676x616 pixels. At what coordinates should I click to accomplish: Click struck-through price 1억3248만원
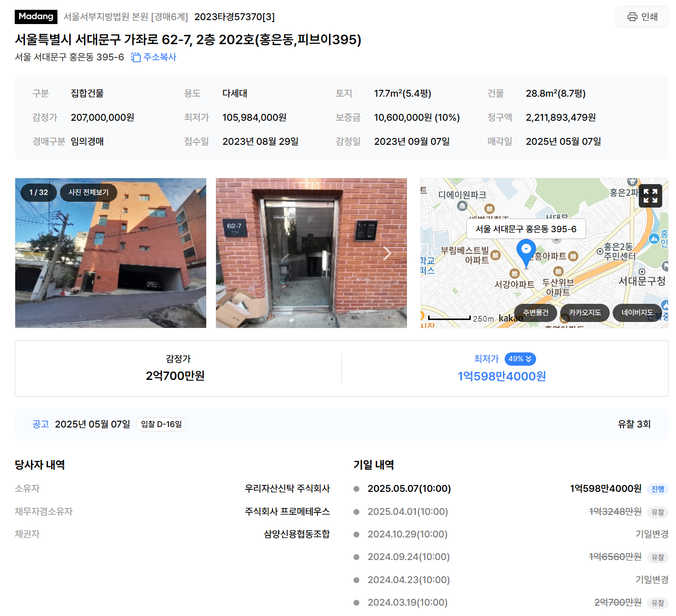pyautogui.click(x=615, y=511)
